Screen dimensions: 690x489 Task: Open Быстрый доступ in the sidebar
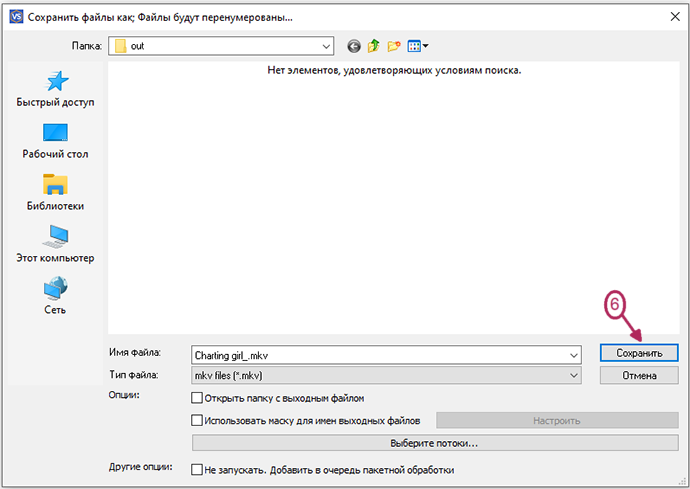coord(55,90)
